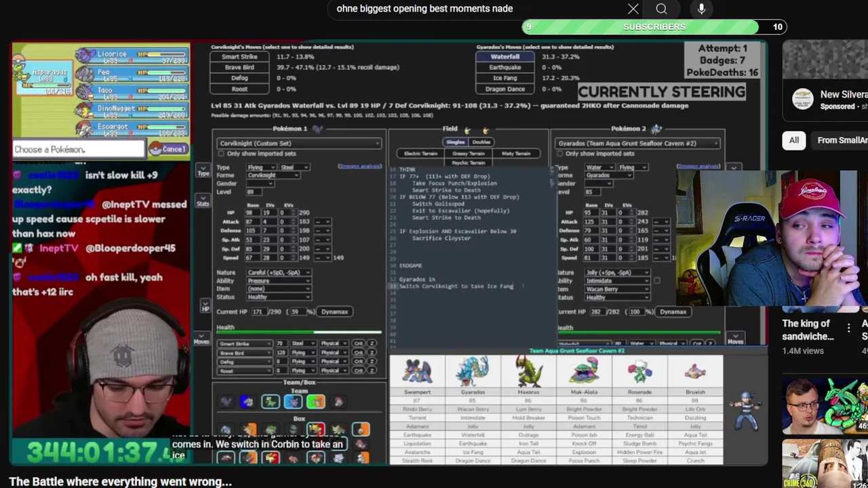Enable Electric Terrain

pos(420,154)
